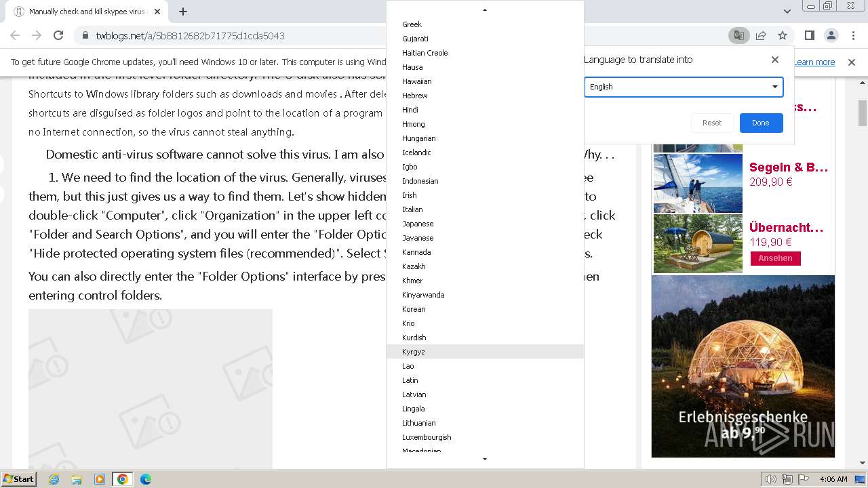Choose Hausa language
Viewport: 868px width, 488px height.
485,67
